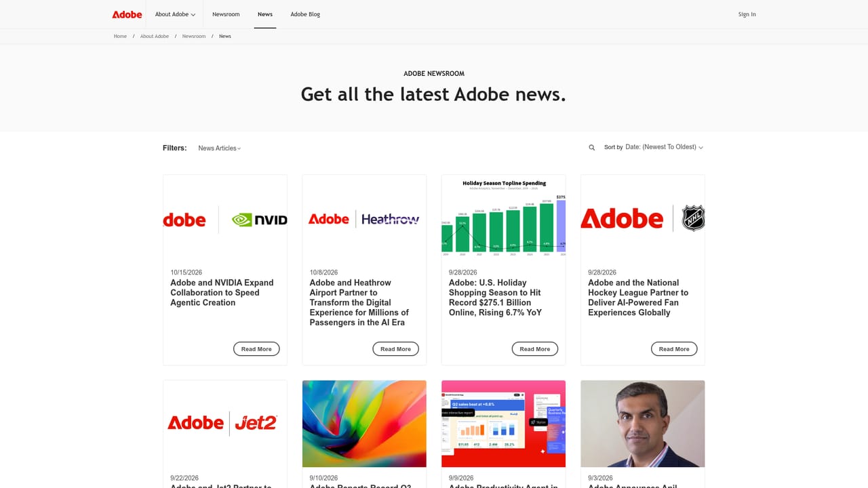Read More on Heathrow Airport article
This screenshot has height=488, width=868.
(396, 349)
